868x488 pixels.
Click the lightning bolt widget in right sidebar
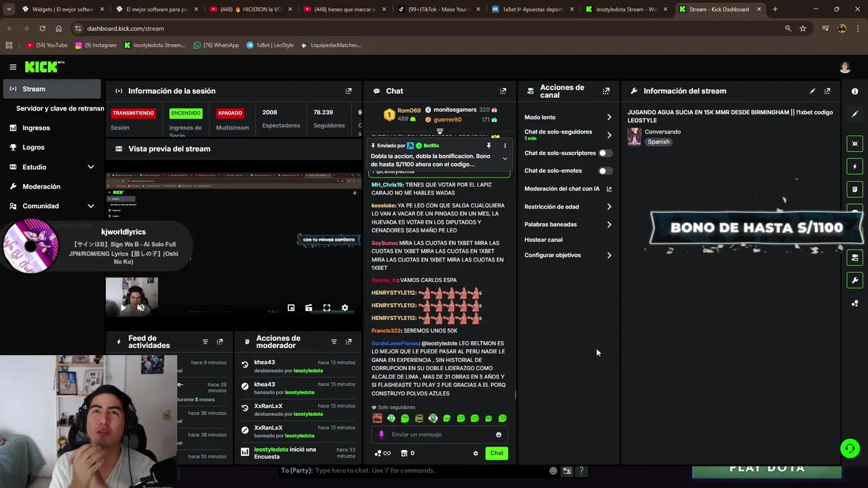(x=854, y=167)
